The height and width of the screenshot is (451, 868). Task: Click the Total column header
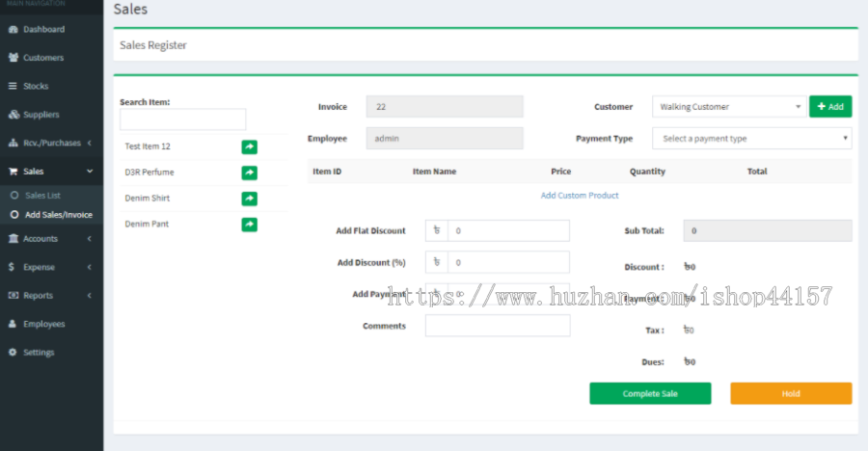757,172
